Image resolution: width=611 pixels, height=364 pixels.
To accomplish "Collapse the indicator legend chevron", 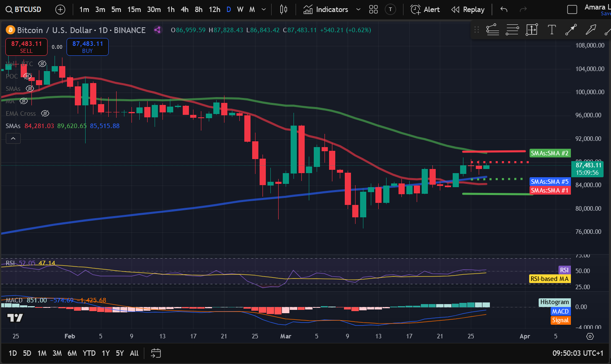I will [x=13, y=139].
